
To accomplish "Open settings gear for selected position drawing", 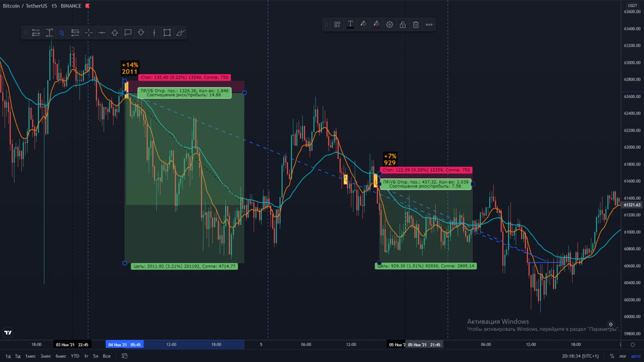I will click(x=389, y=24).
